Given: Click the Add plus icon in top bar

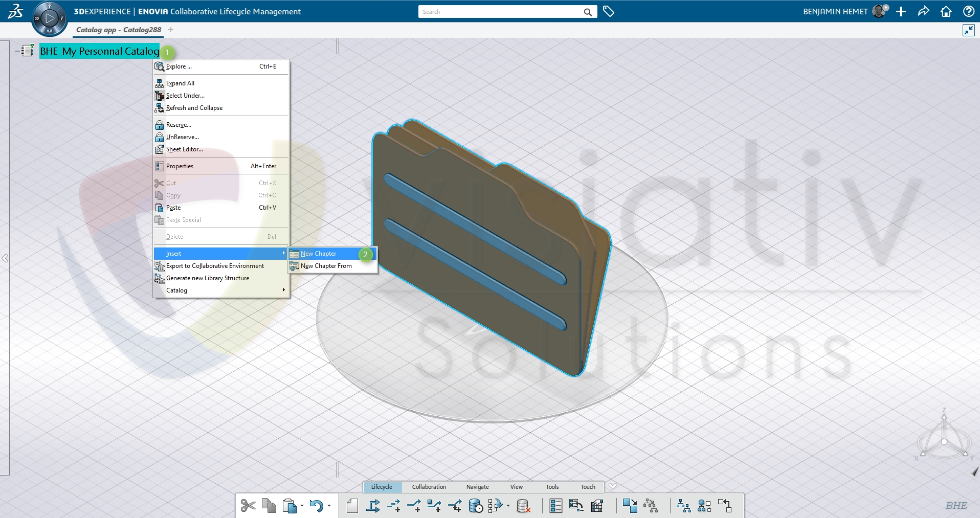Looking at the screenshot, I should click(x=901, y=11).
